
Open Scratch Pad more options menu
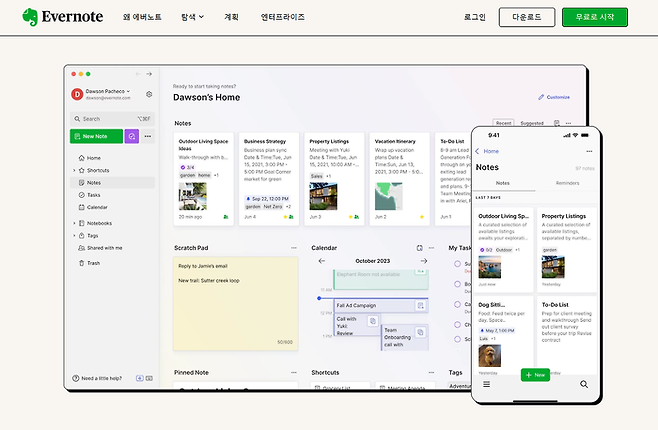294,248
